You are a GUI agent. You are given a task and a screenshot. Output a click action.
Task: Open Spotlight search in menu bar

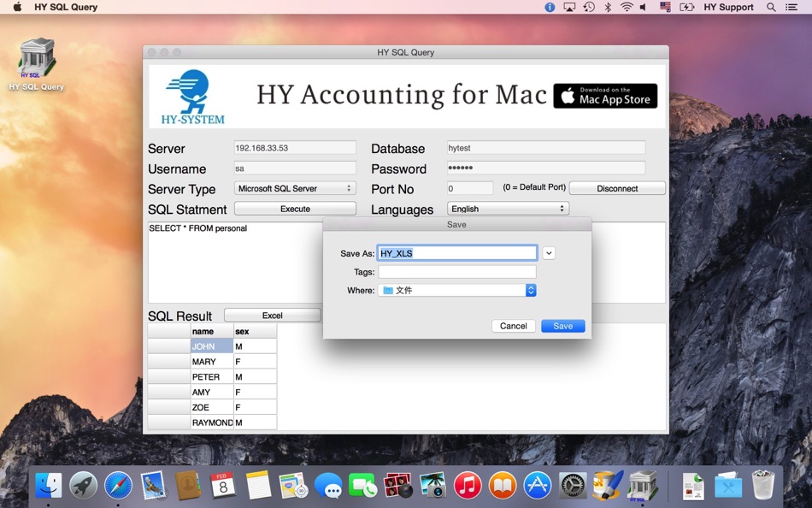[771, 7]
